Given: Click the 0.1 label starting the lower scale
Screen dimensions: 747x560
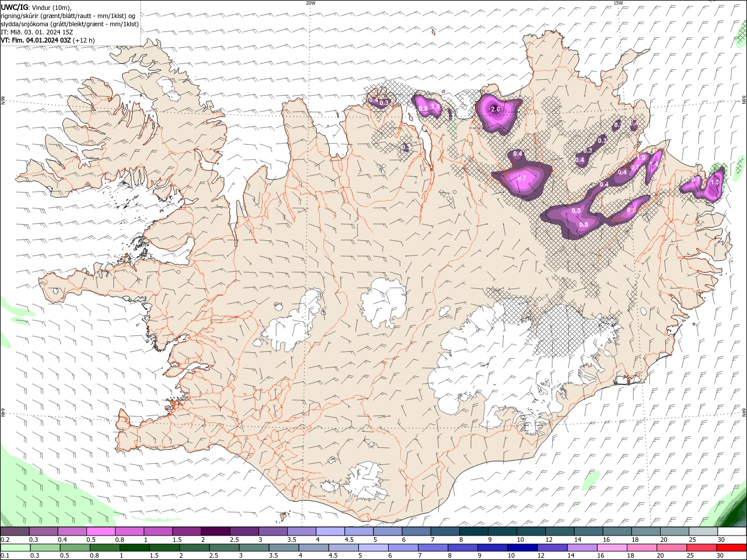Looking at the screenshot, I should click(x=5, y=556).
